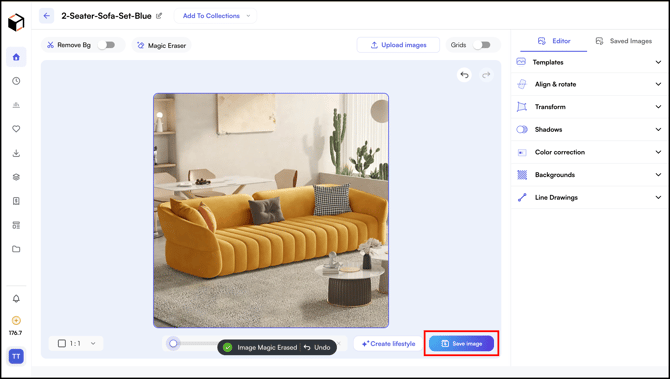Open the sidebar template grid icon above the folder
The height and width of the screenshot is (379, 670).
(16, 225)
